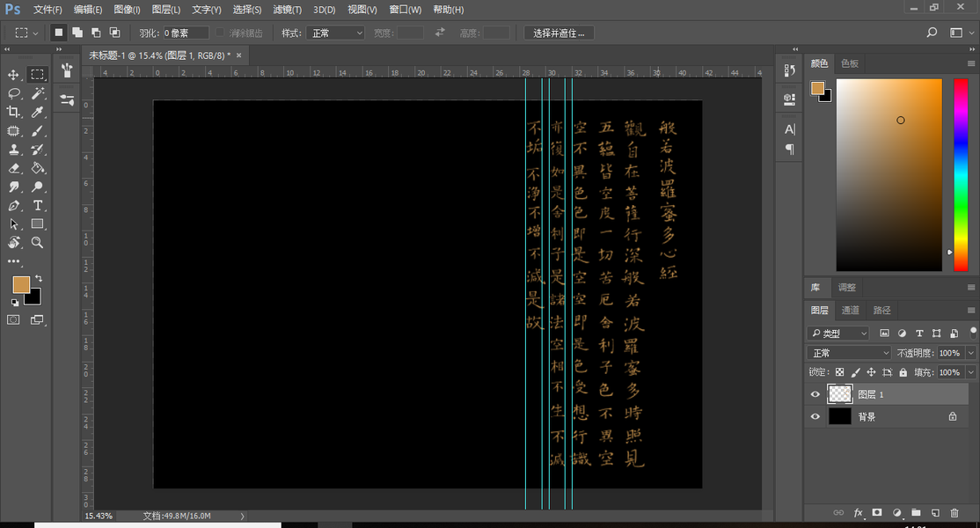Add a layer style fx

[x=858, y=513]
